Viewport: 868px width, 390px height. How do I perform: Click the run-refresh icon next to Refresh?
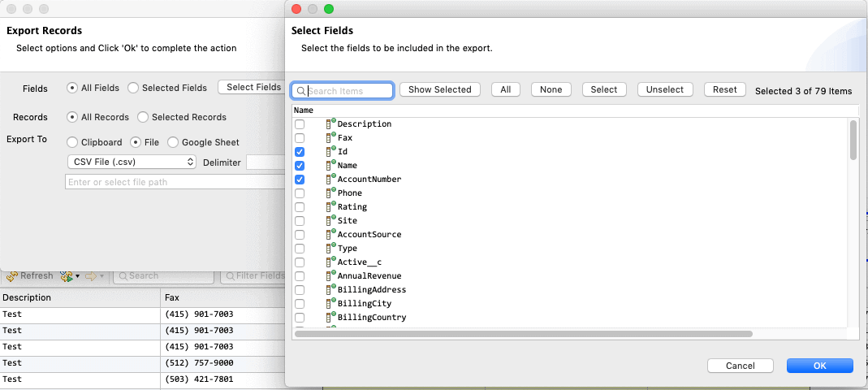click(67, 276)
